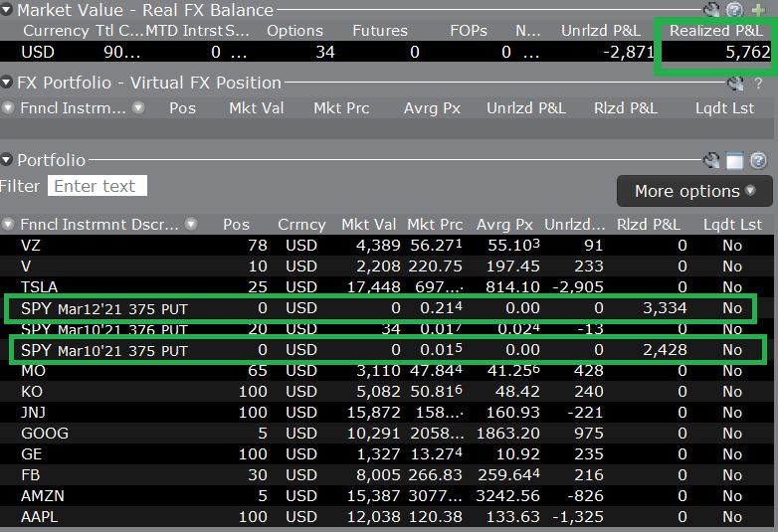The image size is (778, 532).
Task: Select the VZ position row
Action: (387, 245)
